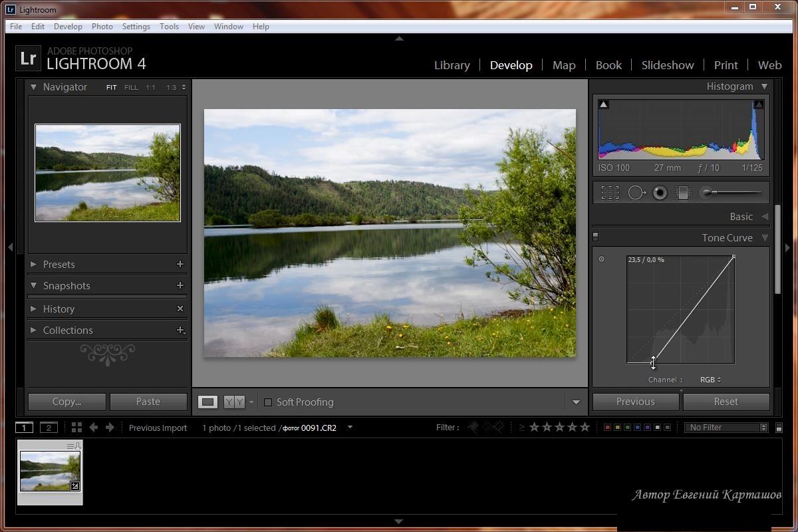
Task: Select the Graduated Filter tool
Action: 683,193
